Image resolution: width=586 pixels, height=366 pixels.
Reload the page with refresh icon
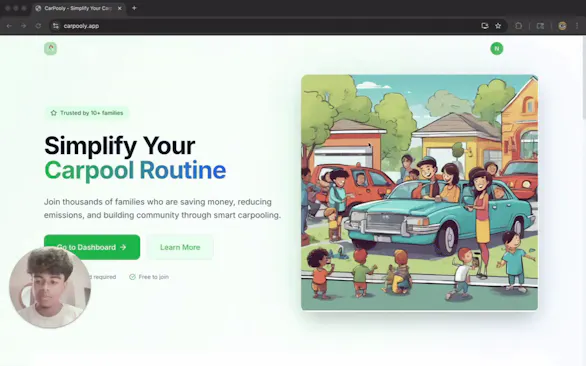38,26
